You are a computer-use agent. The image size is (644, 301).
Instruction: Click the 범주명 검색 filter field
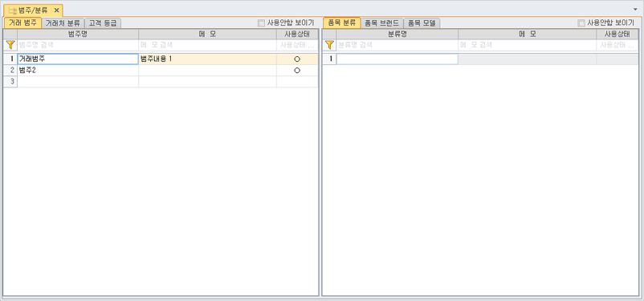coord(78,45)
